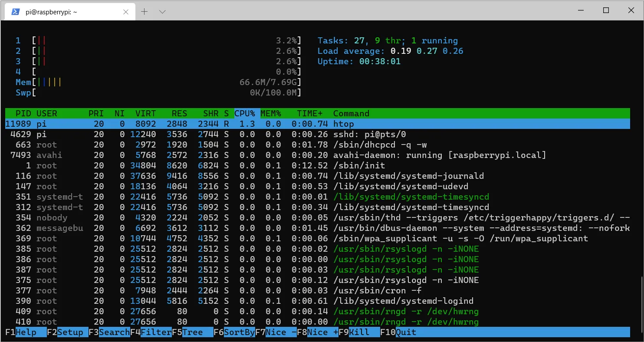Select the dbus-daemon process row
This screenshot has width=644, height=342.
[x=318, y=228]
